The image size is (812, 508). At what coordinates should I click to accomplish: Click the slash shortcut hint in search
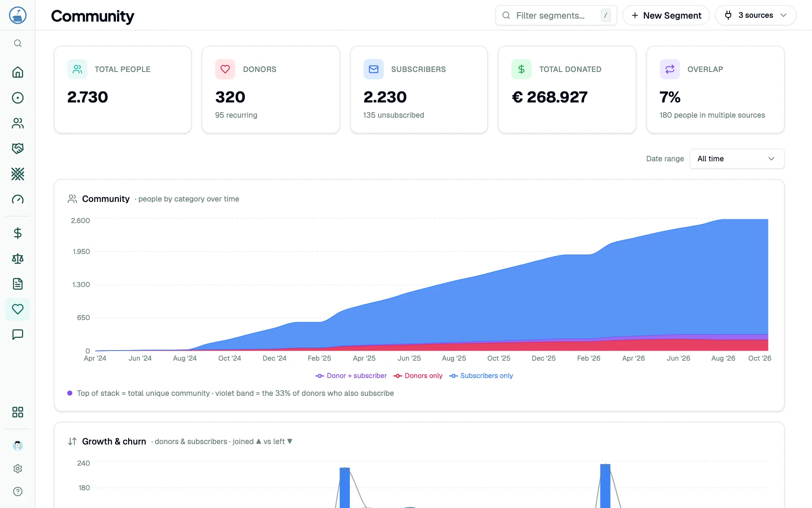pyautogui.click(x=606, y=15)
